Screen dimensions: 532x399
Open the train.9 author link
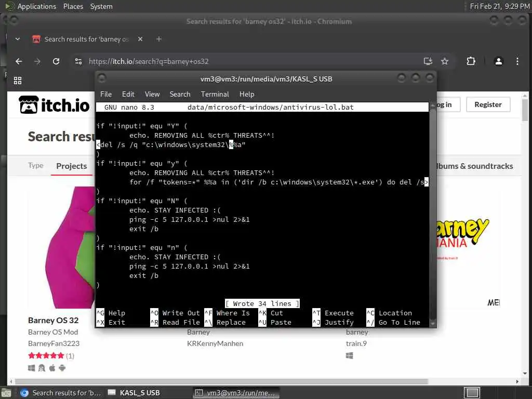coord(356,343)
